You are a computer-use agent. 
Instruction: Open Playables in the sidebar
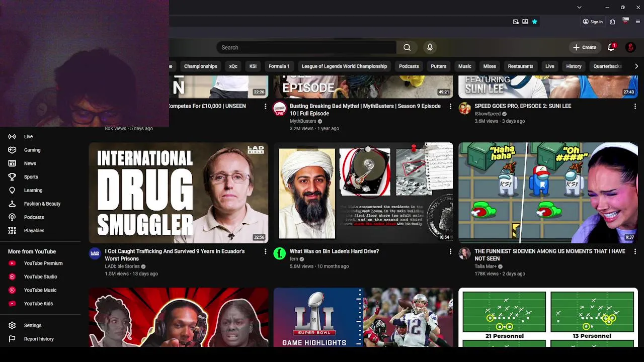click(34, 230)
